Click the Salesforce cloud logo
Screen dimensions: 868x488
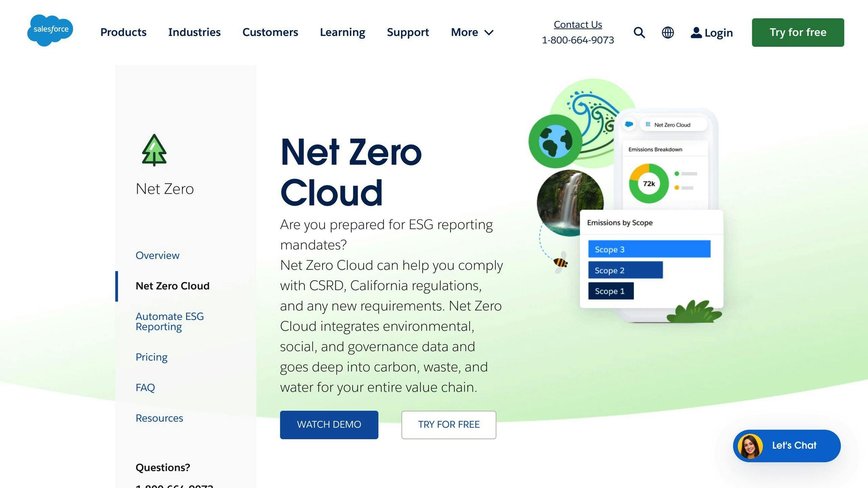(50, 30)
